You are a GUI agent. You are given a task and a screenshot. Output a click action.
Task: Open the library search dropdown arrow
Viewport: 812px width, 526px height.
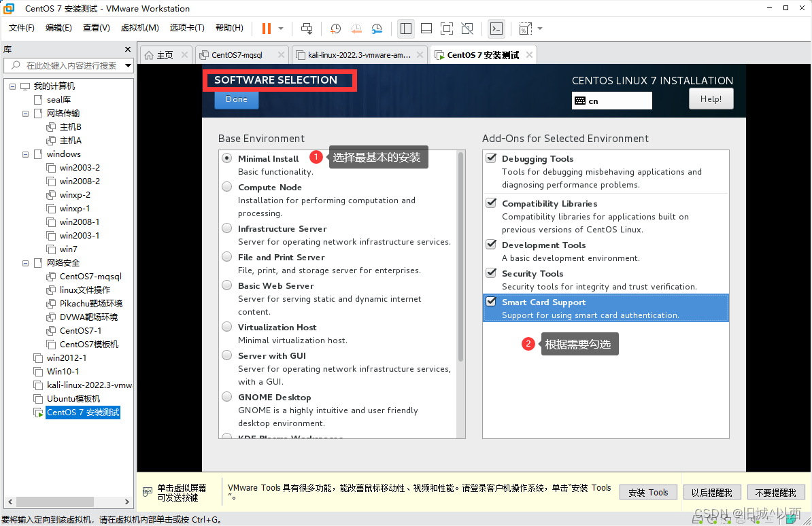click(128, 66)
